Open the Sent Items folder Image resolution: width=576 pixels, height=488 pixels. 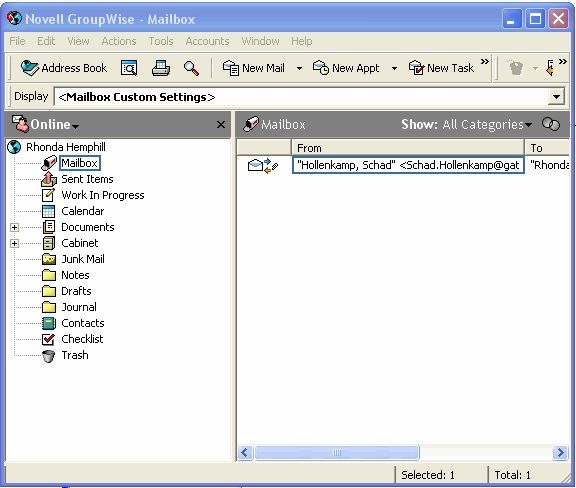pos(87,179)
